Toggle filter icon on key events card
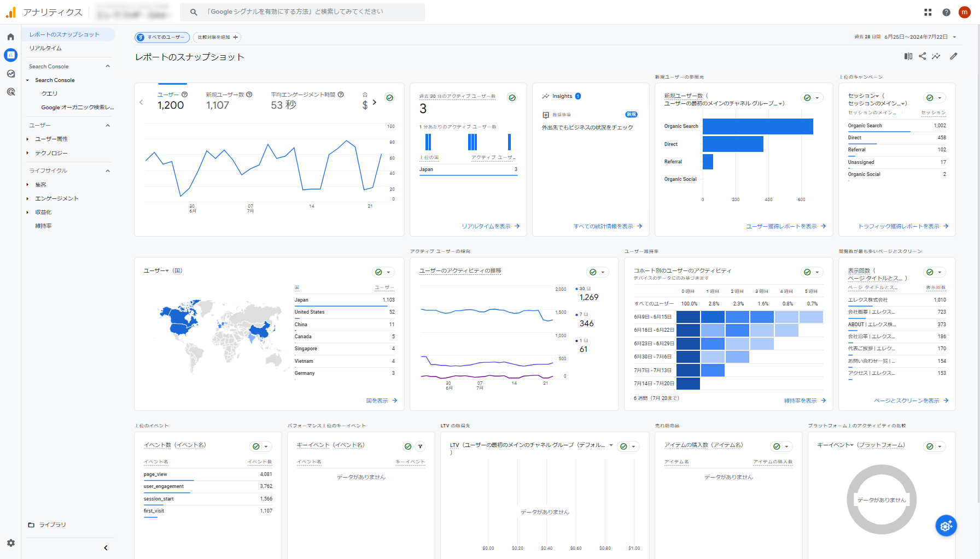980x559 pixels. pos(420,446)
